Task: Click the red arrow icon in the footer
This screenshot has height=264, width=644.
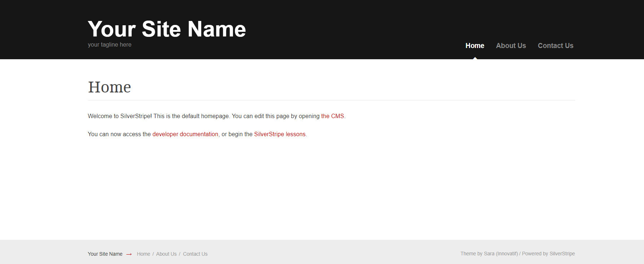Action: click(x=129, y=254)
